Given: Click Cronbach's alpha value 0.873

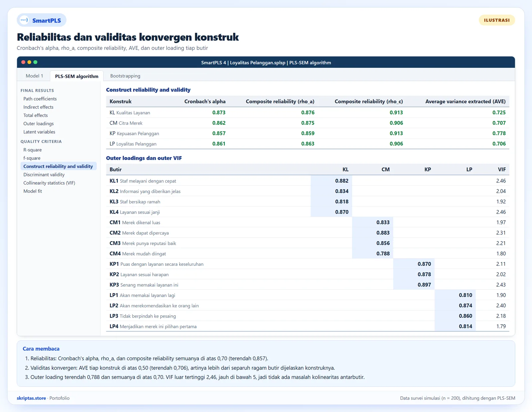Looking at the screenshot, I should point(219,113).
